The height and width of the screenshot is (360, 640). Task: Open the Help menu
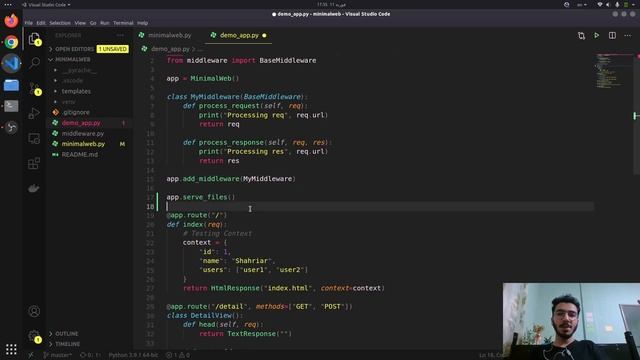pos(142,23)
